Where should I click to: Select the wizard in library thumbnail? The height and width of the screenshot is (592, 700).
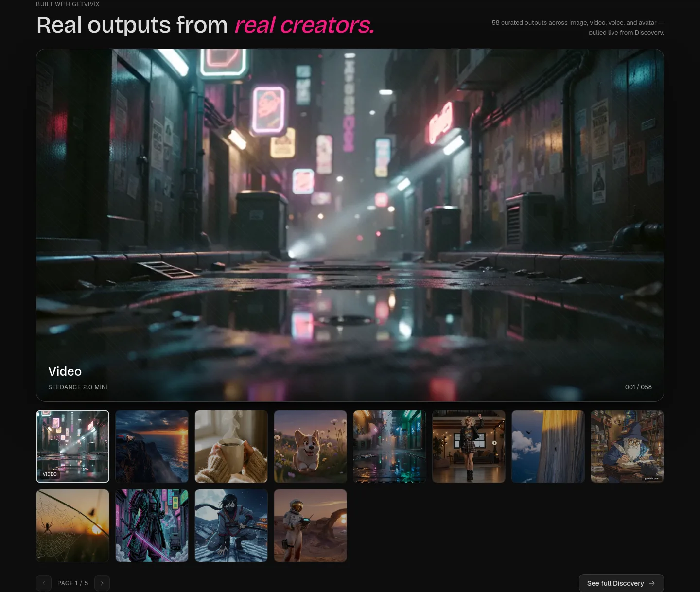[627, 446]
